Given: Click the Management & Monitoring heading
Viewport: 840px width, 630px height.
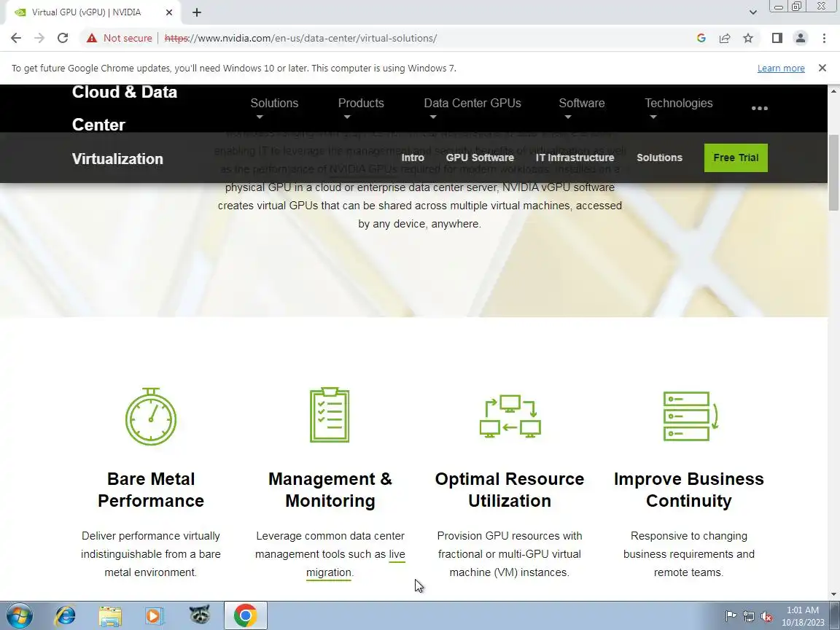Looking at the screenshot, I should (x=330, y=490).
